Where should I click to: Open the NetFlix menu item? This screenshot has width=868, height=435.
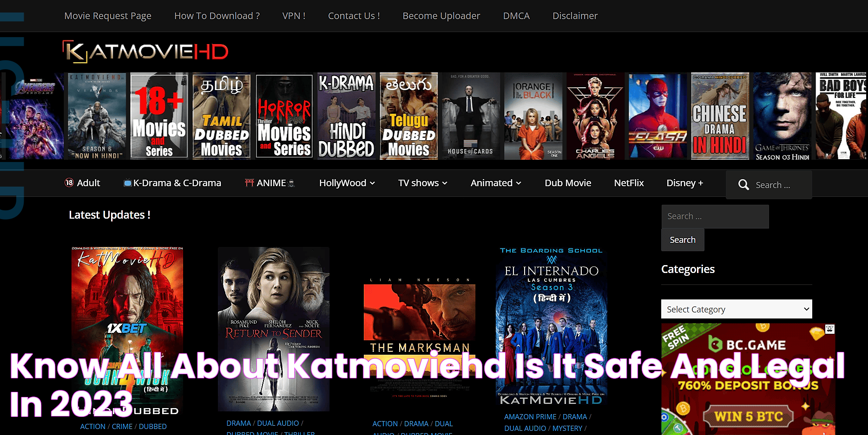coord(629,183)
